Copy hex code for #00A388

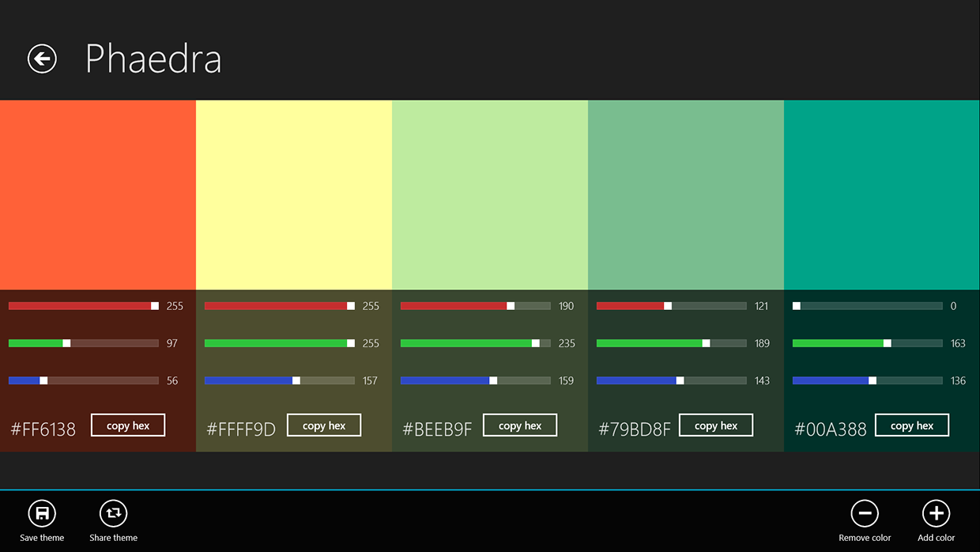point(911,425)
